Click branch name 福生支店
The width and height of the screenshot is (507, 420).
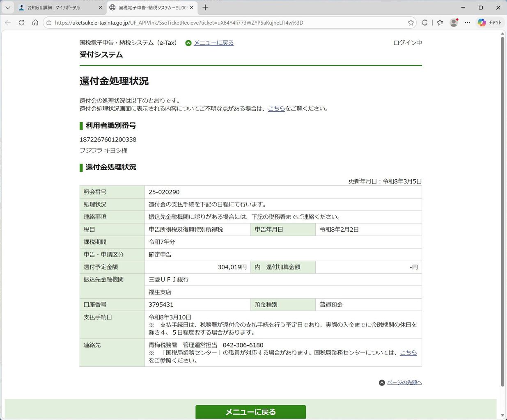point(160,292)
